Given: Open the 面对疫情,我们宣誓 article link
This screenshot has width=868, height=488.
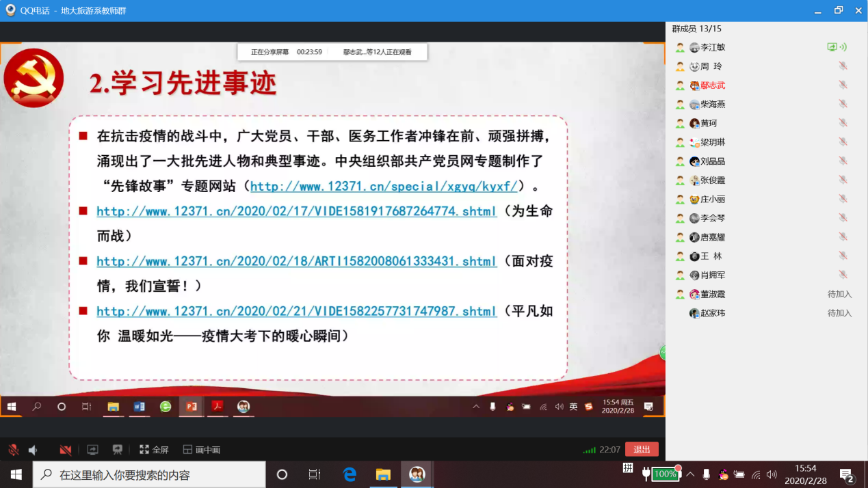Looking at the screenshot, I should [x=296, y=261].
